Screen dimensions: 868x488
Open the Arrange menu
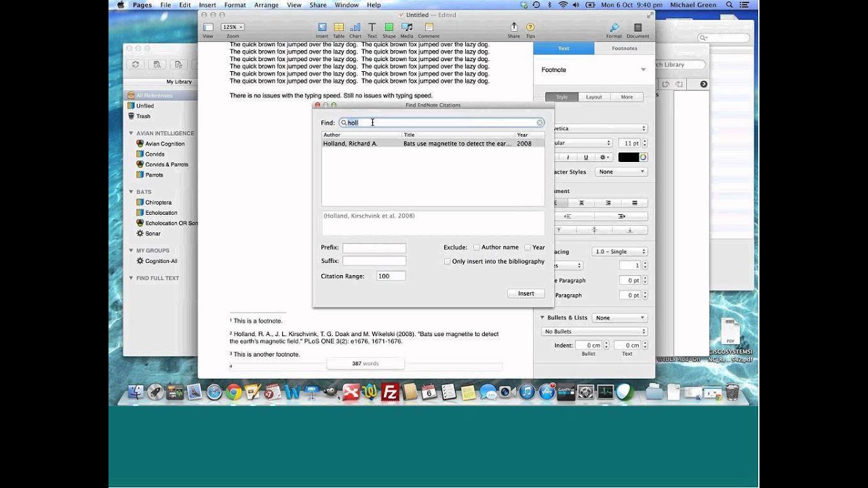pyautogui.click(x=266, y=5)
